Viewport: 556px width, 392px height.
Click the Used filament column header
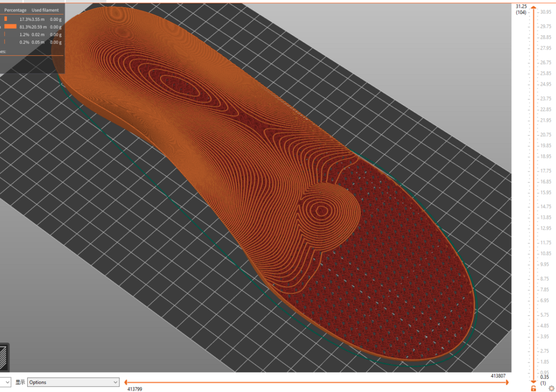click(x=45, y=10)
